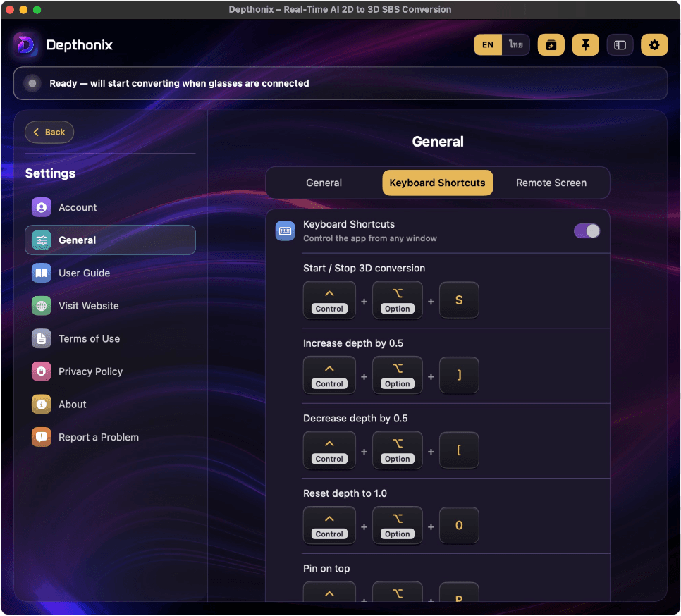Click 'Increase depth by 0.5' label
The width and height of the screenshot is (681, 616).
[353, 343]
